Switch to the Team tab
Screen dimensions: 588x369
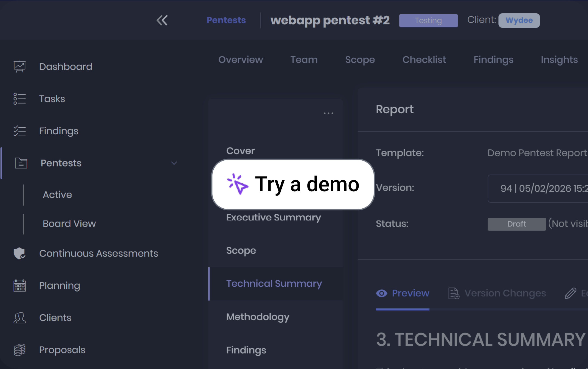304,60
